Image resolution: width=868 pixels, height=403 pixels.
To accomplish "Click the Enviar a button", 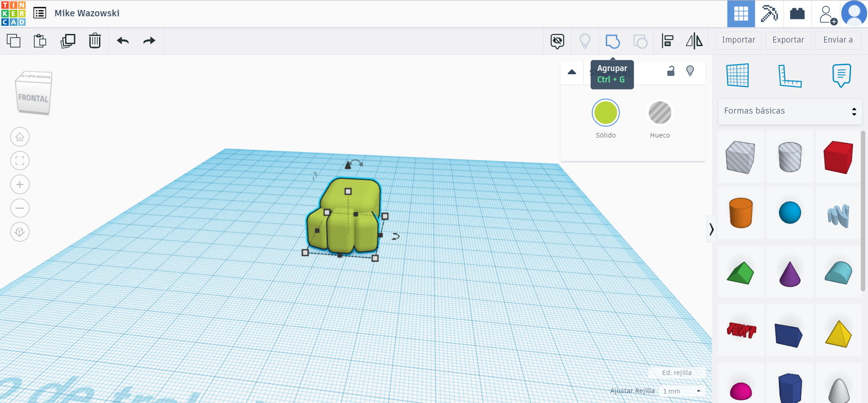I will [838, 40].
